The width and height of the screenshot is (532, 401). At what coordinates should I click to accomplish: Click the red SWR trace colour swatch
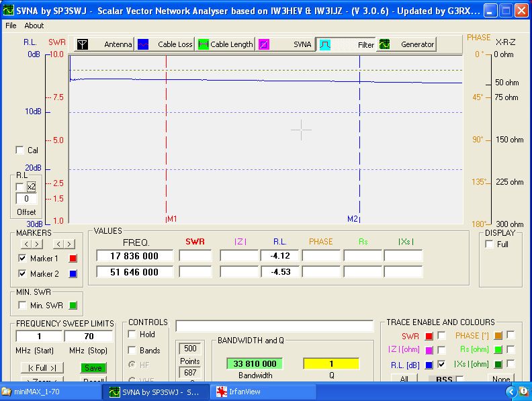[x=429, y=335]
